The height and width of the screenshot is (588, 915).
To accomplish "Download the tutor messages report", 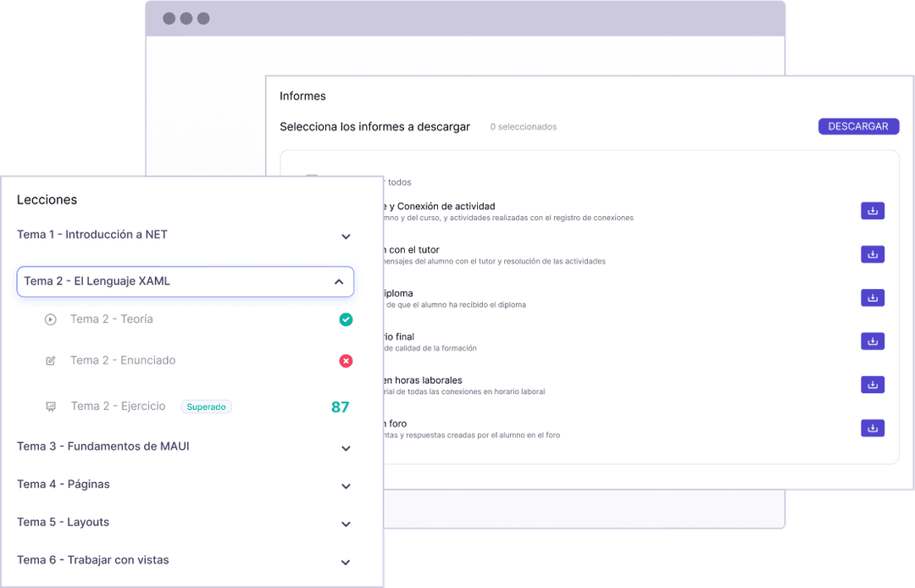I will (873, 254).
